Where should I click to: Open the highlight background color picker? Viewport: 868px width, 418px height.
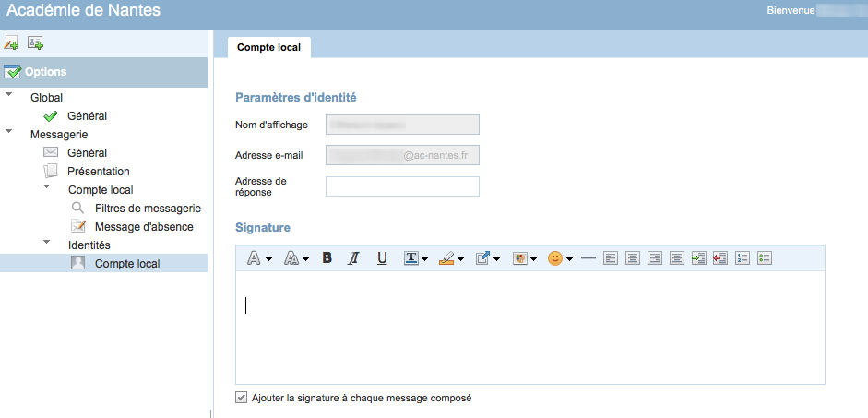click(451, 258)
